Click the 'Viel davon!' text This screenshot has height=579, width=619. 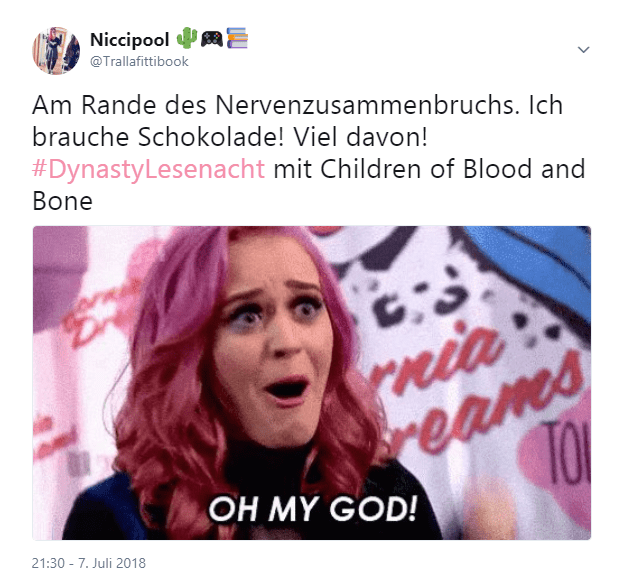[360, 137]
